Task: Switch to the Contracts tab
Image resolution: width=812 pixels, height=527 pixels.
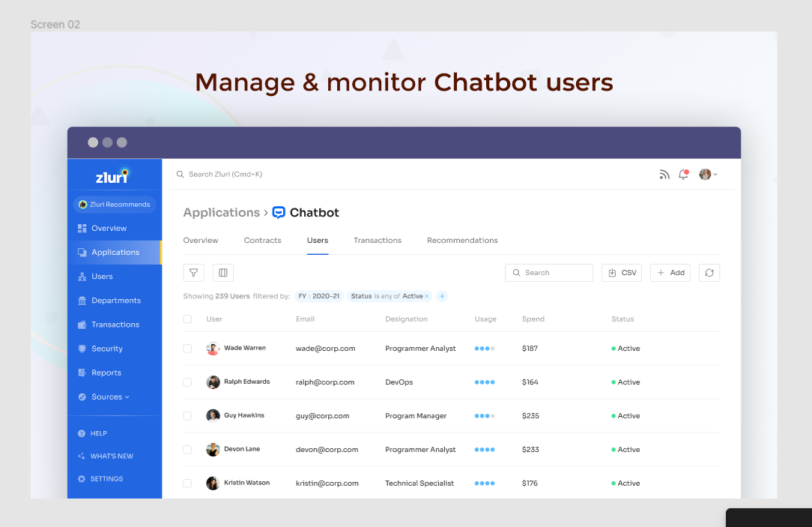Action: [263, 241]
